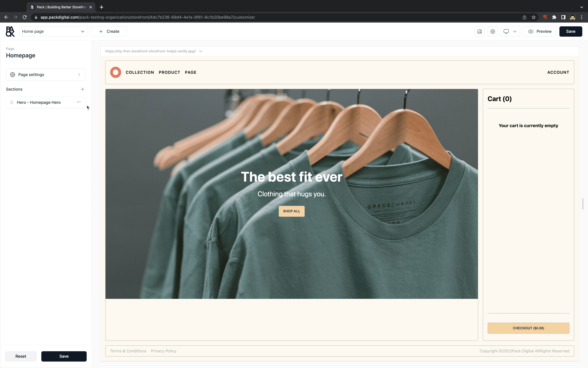The image size is (588, 368).
Task: Open the PAGE nav item
Action: [190, 72]
